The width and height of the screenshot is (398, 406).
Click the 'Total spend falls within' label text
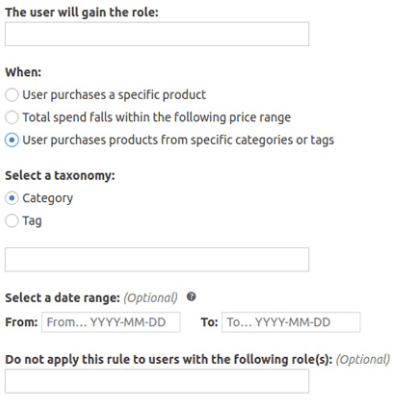[157, 117]
